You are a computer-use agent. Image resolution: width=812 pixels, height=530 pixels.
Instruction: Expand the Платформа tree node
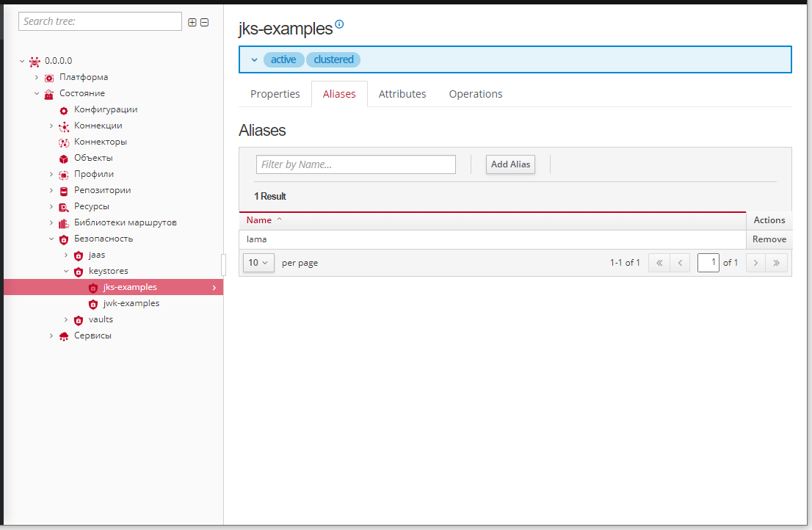(x=37, y=77)
